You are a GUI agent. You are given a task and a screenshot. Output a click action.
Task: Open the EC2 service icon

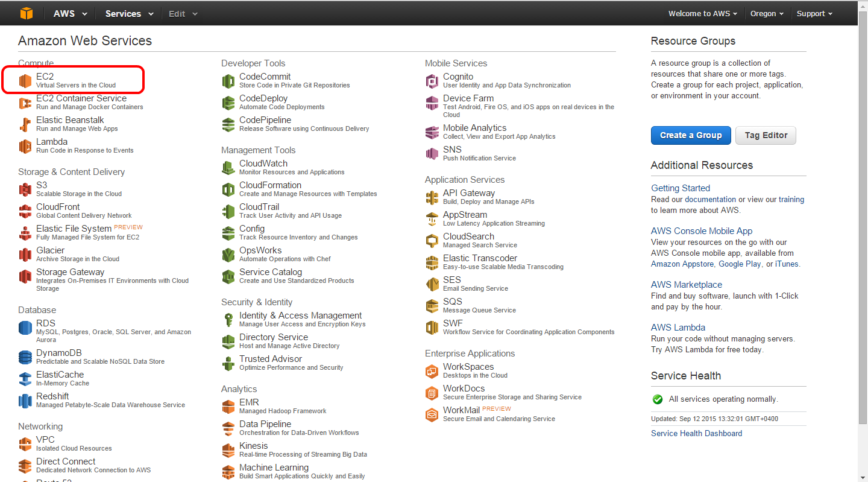pos(25,81)
